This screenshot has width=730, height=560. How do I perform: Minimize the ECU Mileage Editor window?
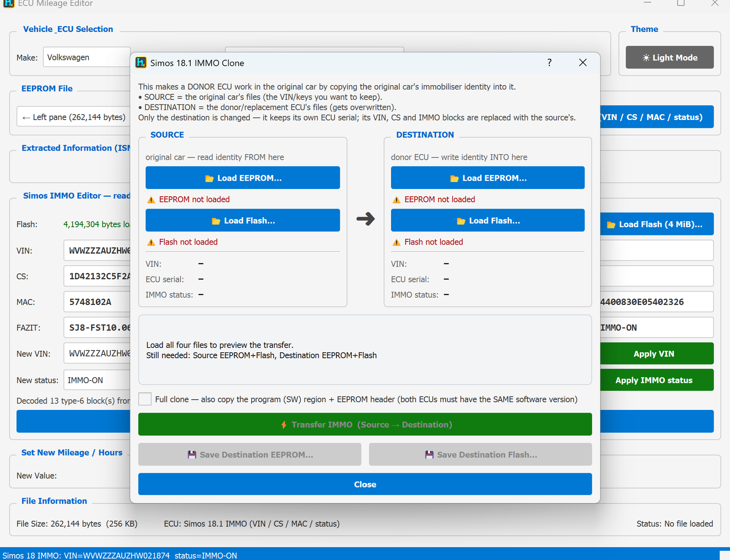pyautogui.click(x=647, y=3)
